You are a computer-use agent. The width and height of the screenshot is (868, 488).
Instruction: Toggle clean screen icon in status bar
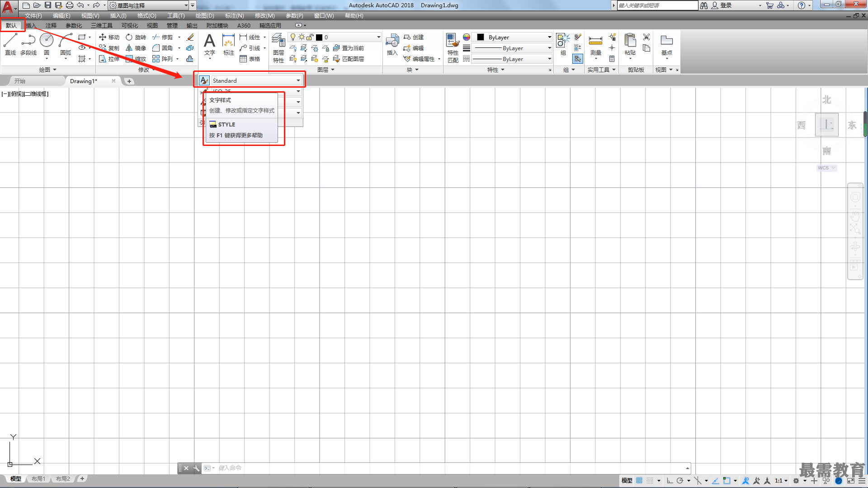point(850,481)
